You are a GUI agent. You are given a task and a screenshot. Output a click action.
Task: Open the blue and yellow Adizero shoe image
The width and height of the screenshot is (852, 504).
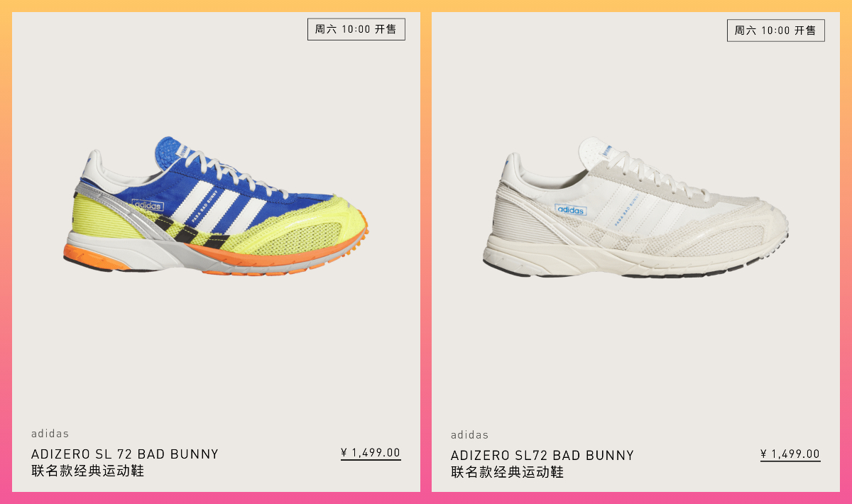coord(215,206)
